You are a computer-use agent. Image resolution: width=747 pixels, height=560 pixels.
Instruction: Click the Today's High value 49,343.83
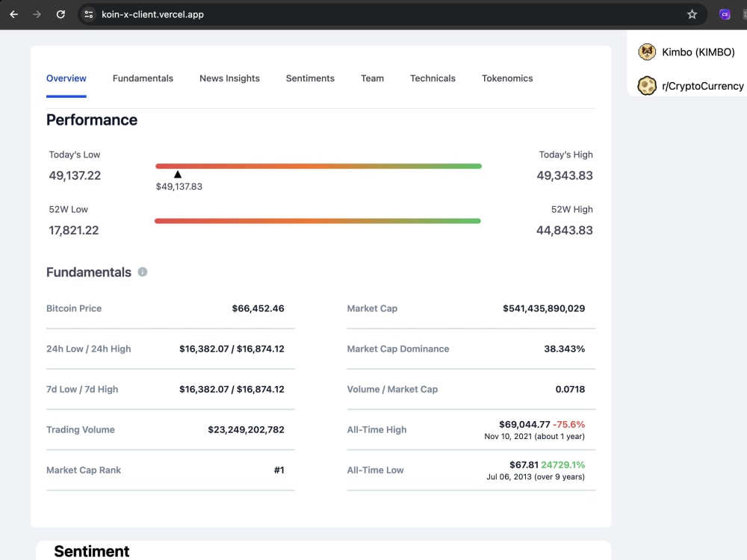point(565,175)
